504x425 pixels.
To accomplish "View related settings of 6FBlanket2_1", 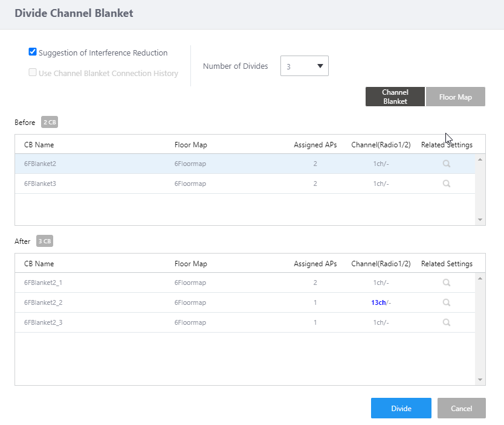I will 447,283.
